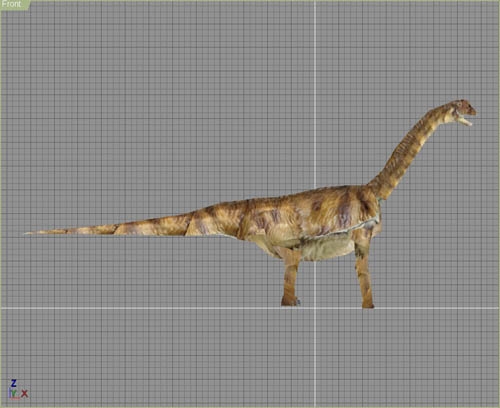Screen dimensions: 500x408
Task: Click the intersection of the white origin lines
Action: pyautogui.click(x=316, y=308)
